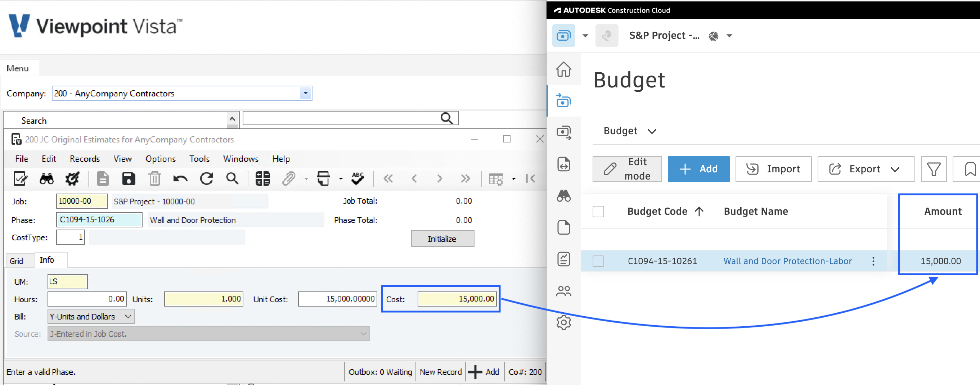
Task: Undo changes with the curved arrow icon
Action: coord(180,178)
